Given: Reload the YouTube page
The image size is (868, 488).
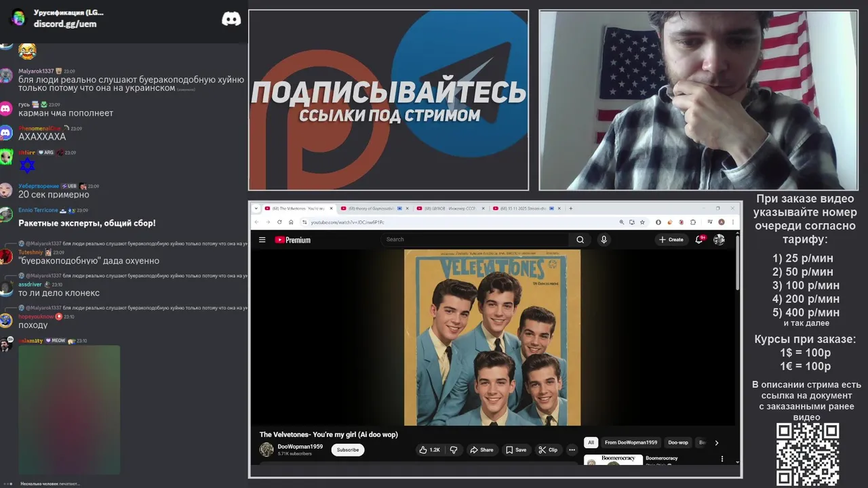Looking at the screenshot, I should click(x=279, y=222).
